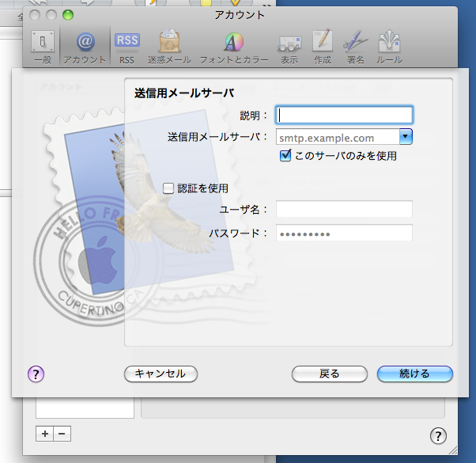Select the アカウント (Accounts) toolbar icon

point(85,46)
